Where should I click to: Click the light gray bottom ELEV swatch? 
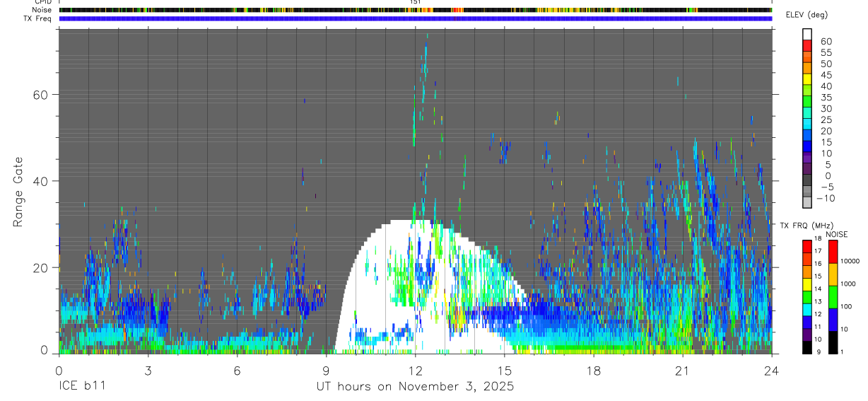coord(807,203)
